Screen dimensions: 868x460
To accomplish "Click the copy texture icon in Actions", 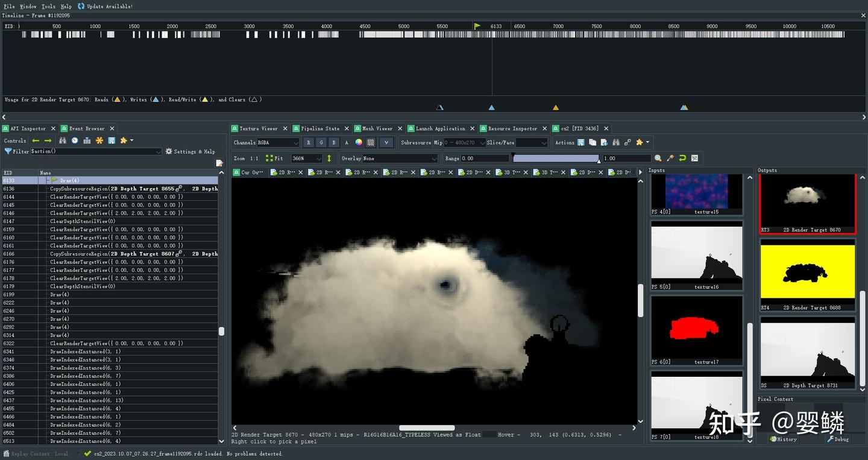I will point(593,143).
